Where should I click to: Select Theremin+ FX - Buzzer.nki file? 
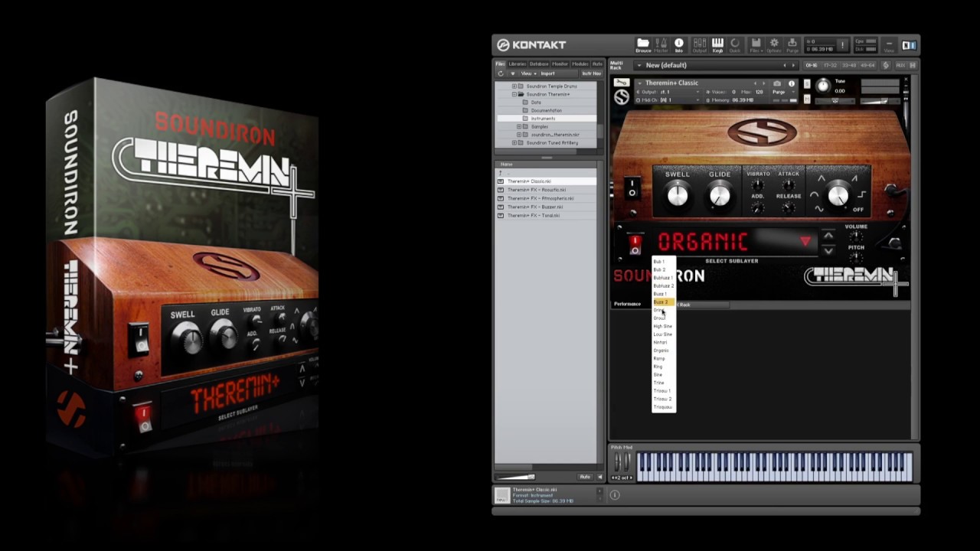click(x=546, y=207)
